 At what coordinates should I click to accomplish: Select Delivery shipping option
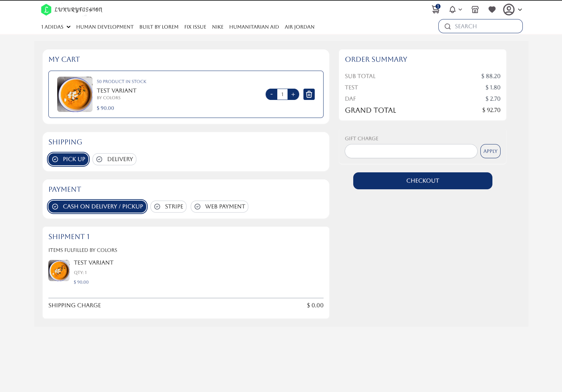tap(114, 159)
